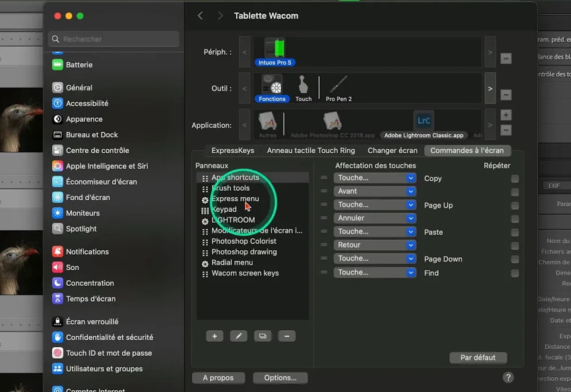
Task: Click the A propos button
Action: (218, 378)
